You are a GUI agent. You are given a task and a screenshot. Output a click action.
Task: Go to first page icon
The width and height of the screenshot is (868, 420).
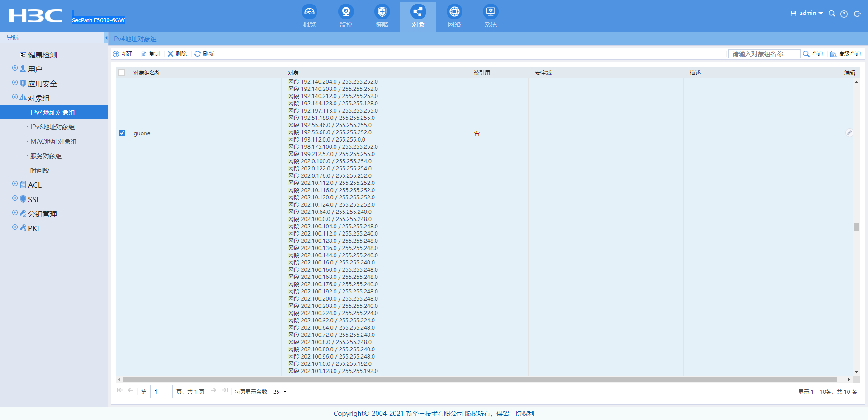pyautogui.click(x=120, y=390)
